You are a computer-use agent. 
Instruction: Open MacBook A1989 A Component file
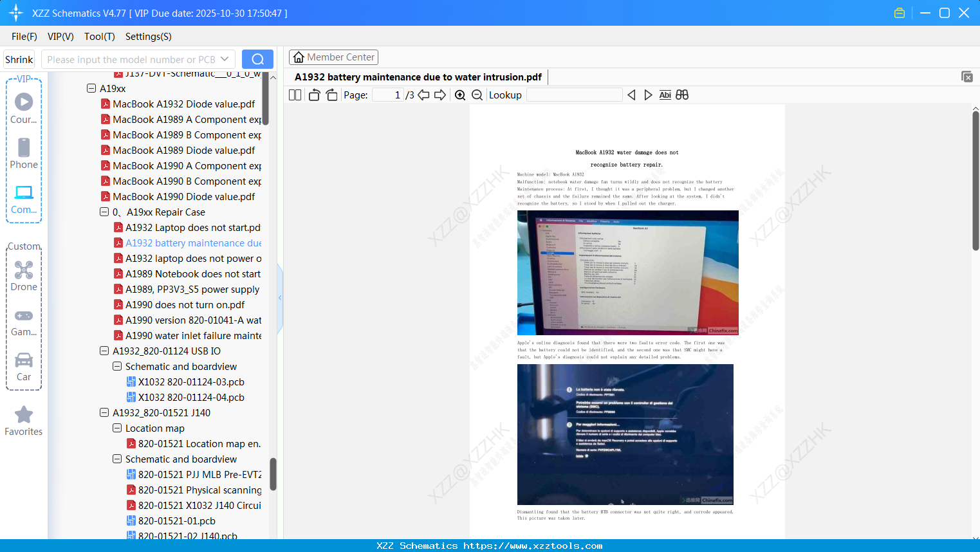[x=181, y=120]
